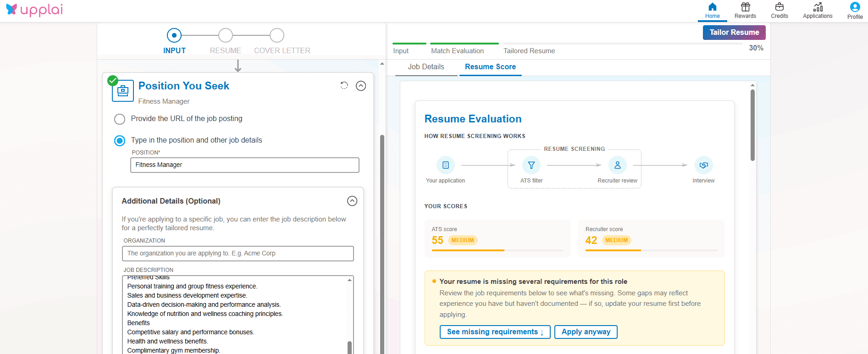The height and width of the screenshot is (354, 868).
Task: Click the Recruiter review person icon
Action: (x=618, y=165)
